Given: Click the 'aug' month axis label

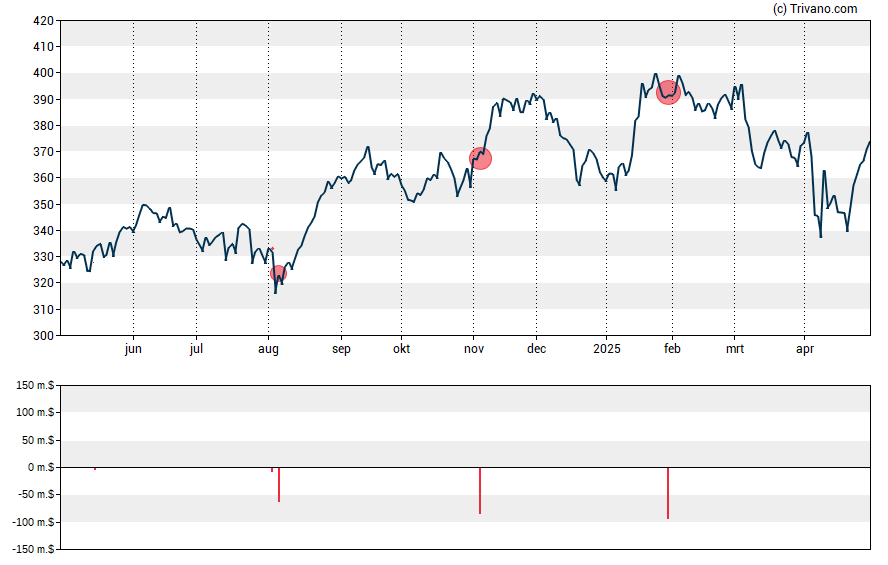Looking at the screenshot, I should pyautogui.click(x=268, y=349).
